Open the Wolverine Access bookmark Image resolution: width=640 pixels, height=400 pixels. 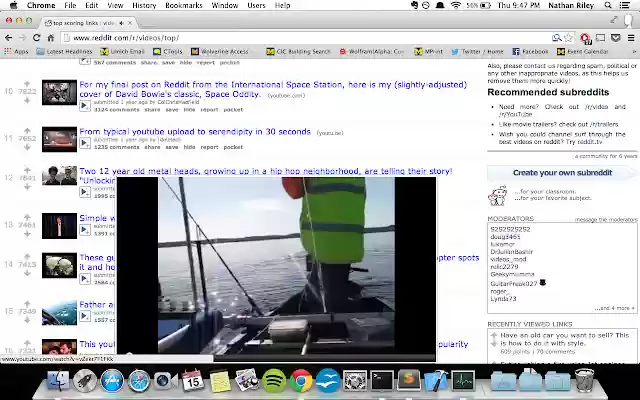220,51
